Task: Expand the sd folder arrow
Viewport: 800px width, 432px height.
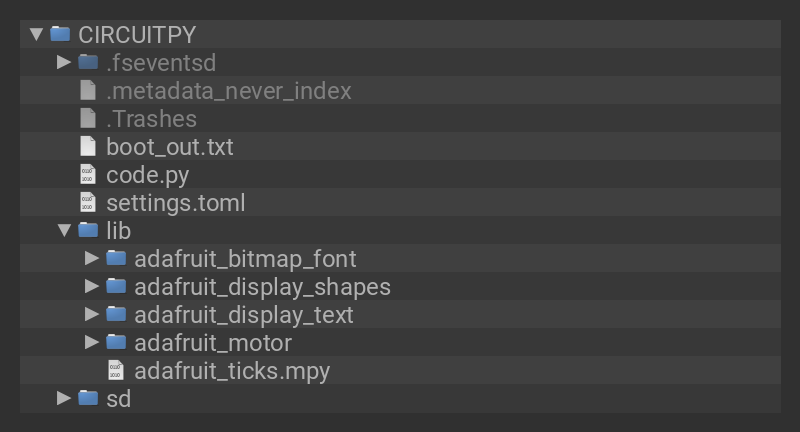Action: (64, 398)
